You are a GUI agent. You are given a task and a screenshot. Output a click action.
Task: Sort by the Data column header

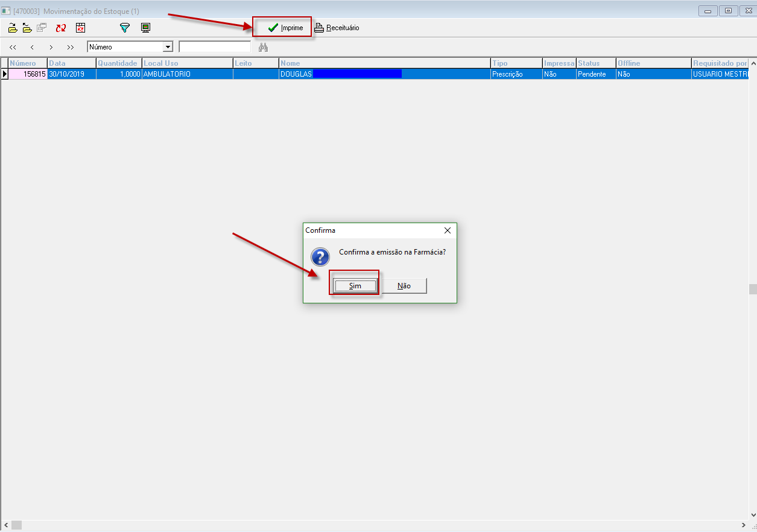pos(72,63)
